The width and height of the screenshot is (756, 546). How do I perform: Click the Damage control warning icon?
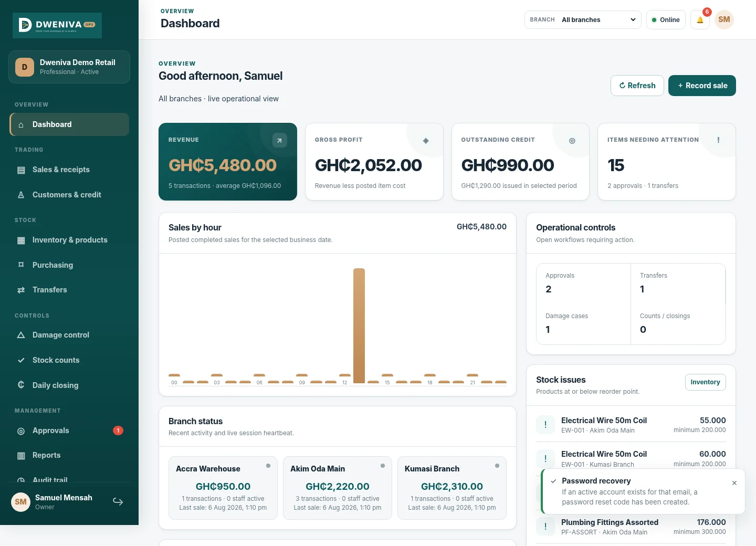(21, 335)
